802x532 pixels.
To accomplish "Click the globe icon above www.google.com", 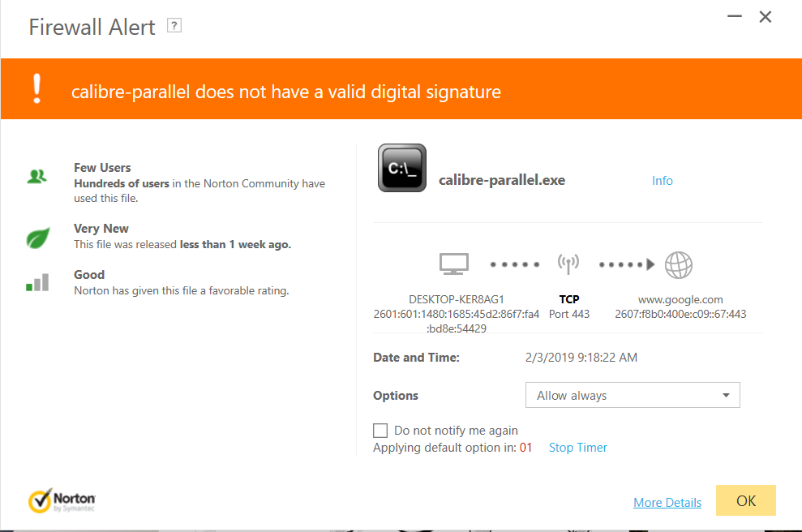I will pyautogui.click(x=679, y=265).
